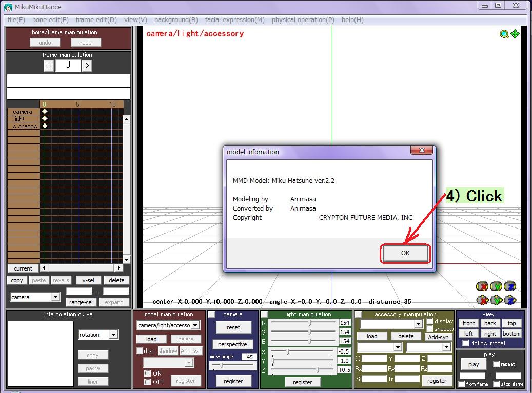Collapse the accessory manipulation panel
Image resolution: width=532 pixels, height=393 pixels.
point(358,315)
